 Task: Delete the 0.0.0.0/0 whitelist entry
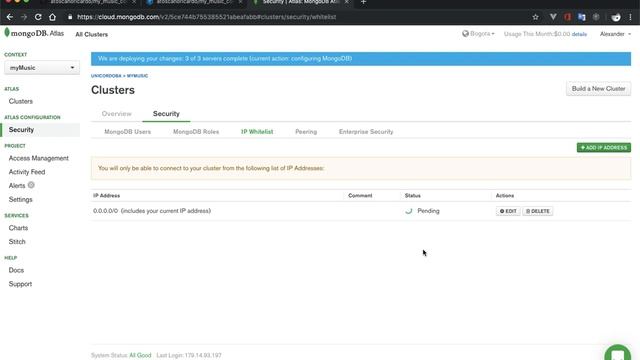point(538,211)
